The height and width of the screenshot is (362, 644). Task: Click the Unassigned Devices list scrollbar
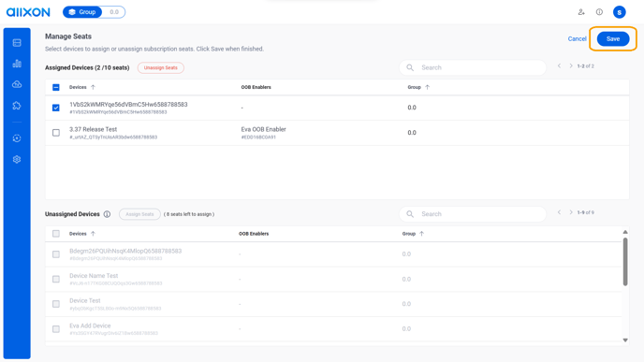(625, 262)
